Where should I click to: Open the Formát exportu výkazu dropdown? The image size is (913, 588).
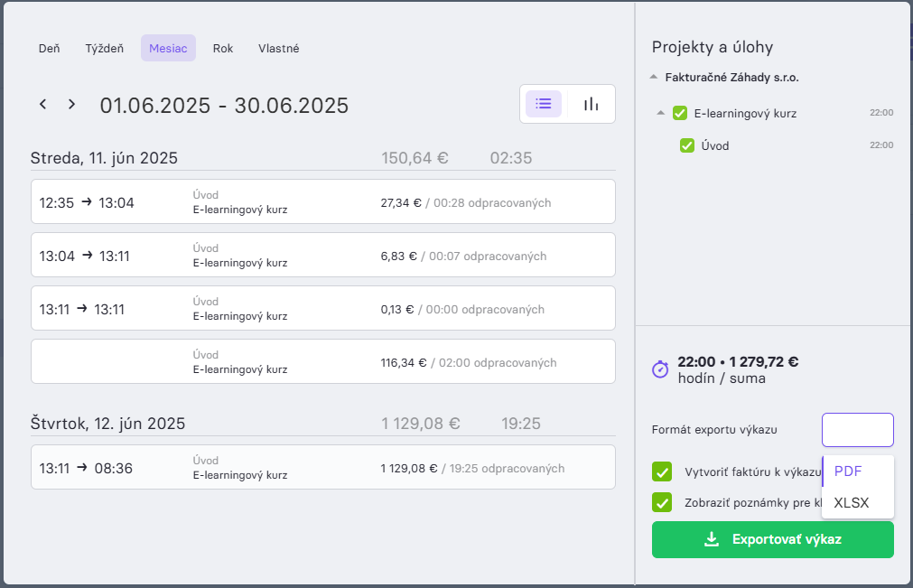(858, 430)
